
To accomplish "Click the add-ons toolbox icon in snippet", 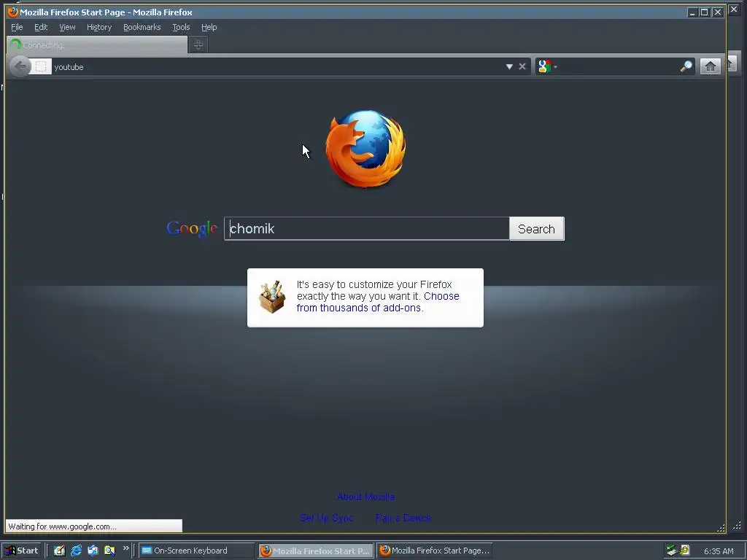I will point(272,297).
